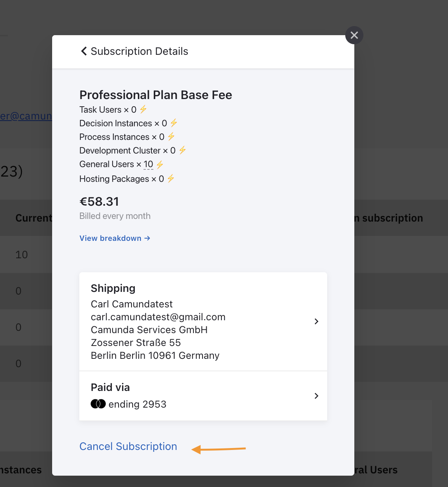
Task: Expand the Shipping section chevron
Action: (x=316, y=321)
